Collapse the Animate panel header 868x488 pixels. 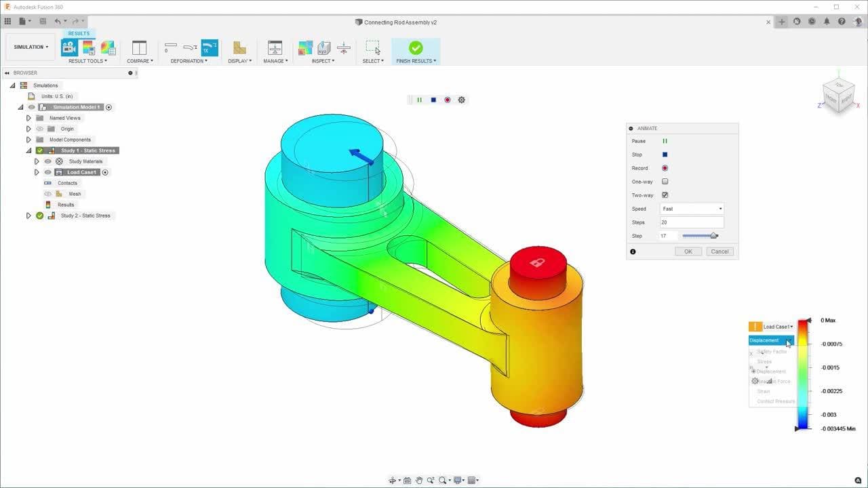pos(631,128)
